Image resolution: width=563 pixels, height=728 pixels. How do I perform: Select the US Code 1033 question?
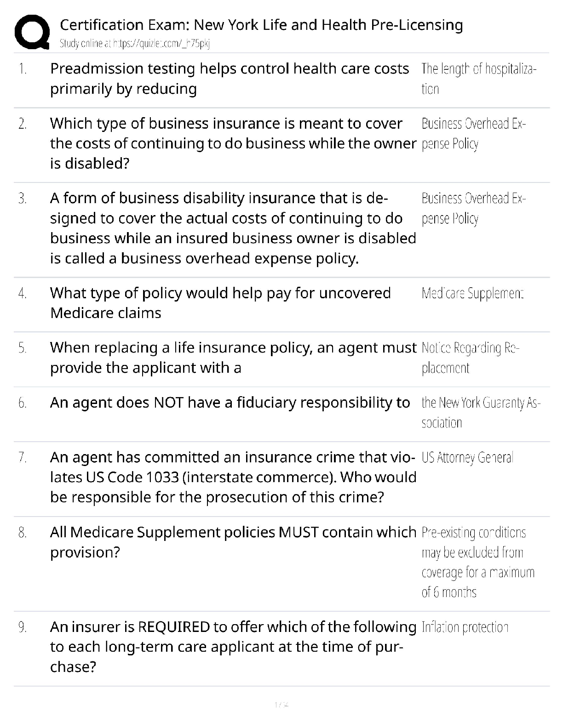pyautogui.click(x=232, y=477)
